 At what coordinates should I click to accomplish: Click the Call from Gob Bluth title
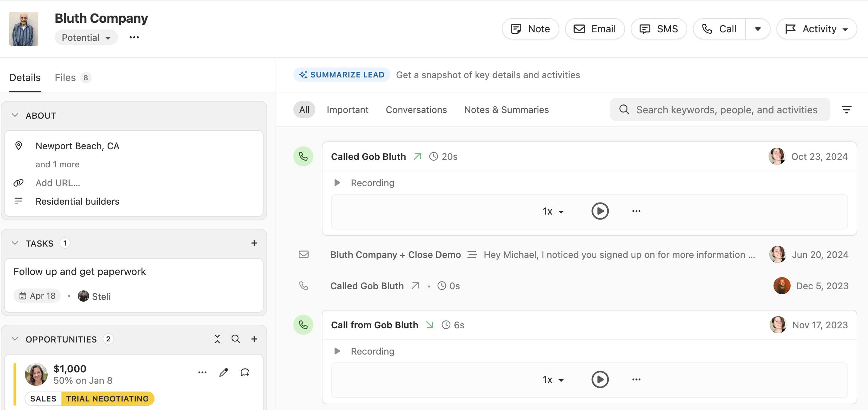coord(375,325)
